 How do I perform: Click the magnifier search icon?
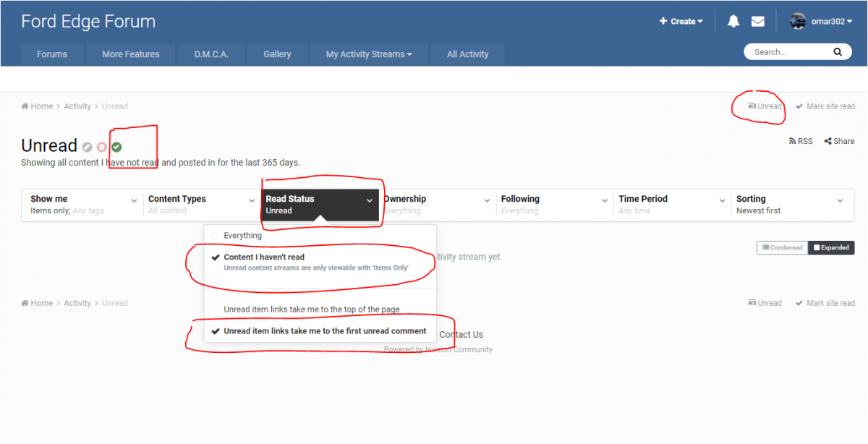point(838,52)
